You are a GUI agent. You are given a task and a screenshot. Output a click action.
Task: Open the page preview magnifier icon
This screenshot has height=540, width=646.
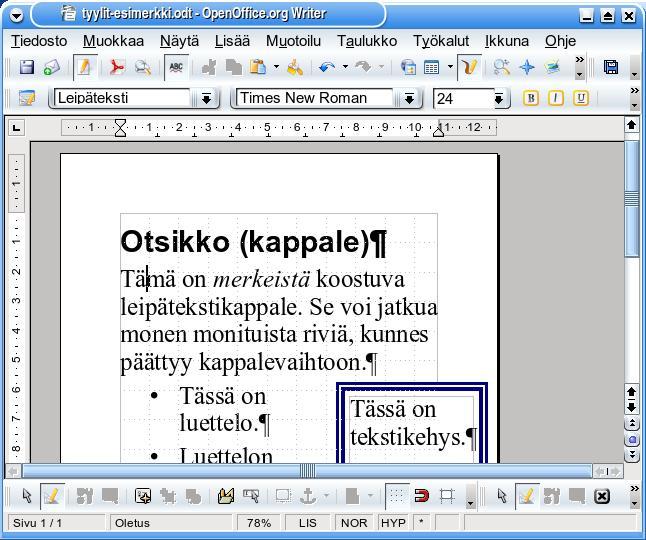point(143,67)
